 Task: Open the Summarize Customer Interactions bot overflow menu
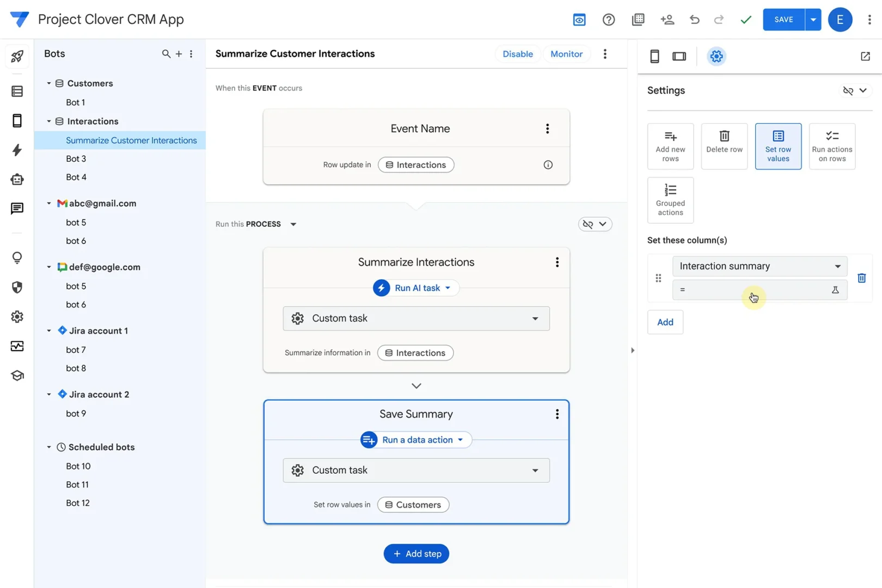pyautogui.click(x=605, y=54)
